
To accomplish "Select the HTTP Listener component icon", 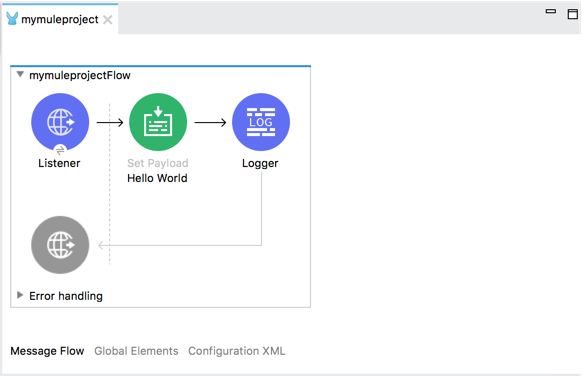I will pos(60,122).
